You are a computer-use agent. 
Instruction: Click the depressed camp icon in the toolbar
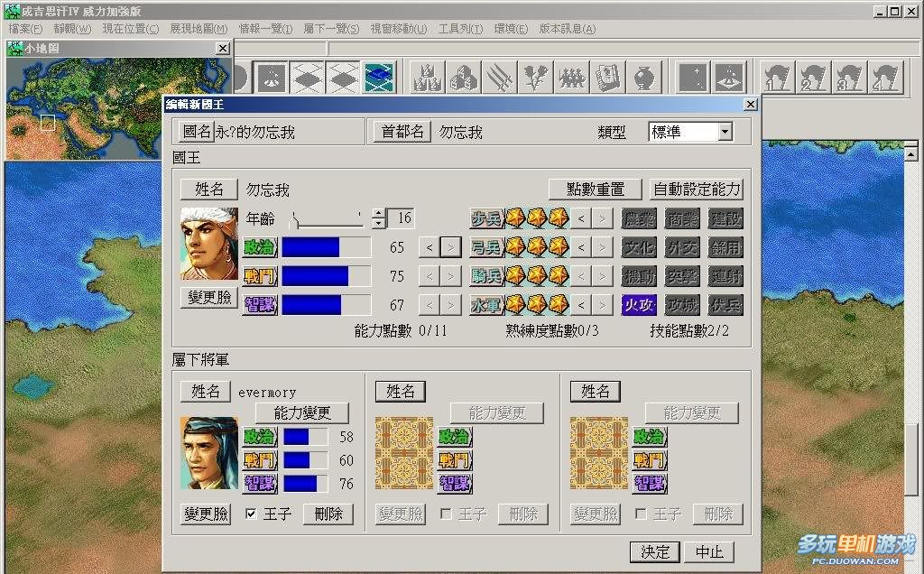coord(271,78)
